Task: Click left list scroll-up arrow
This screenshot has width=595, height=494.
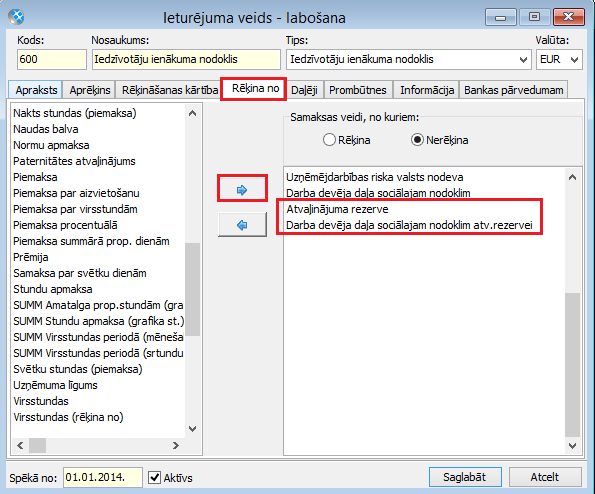Action: tap(192, 113)
